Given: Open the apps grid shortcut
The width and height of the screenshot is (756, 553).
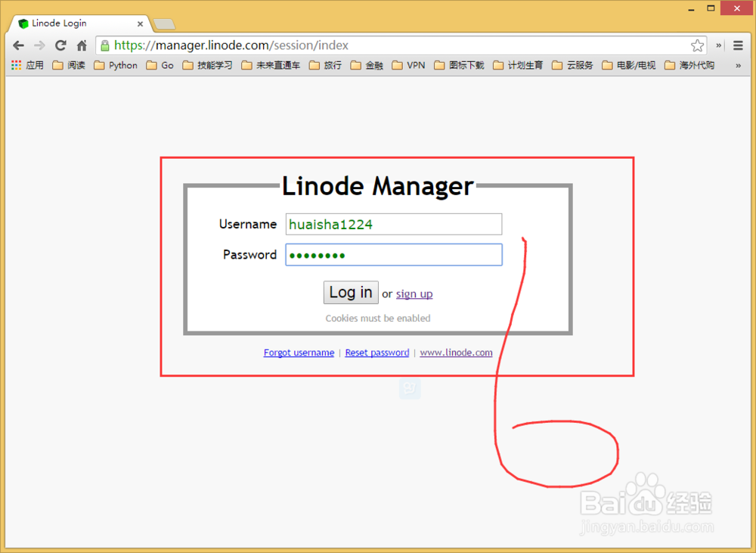Looking at the screenshot, I should 27,65.
